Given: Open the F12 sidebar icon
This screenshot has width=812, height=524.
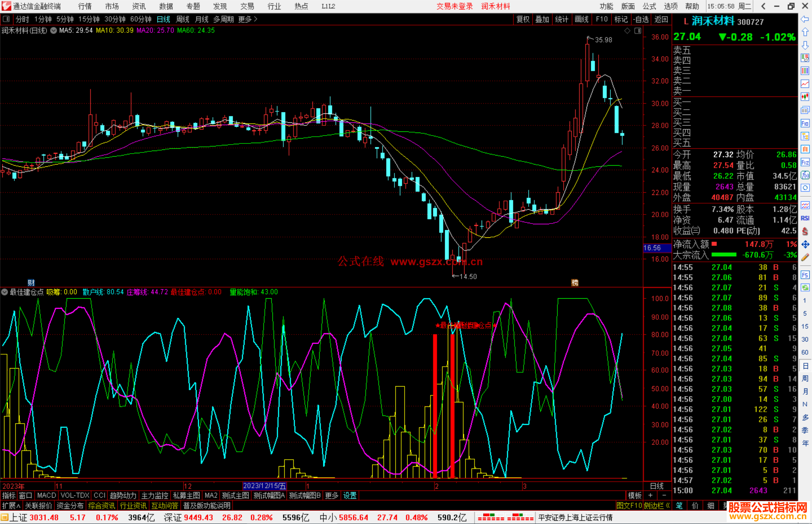Looking at the screenshot, I should [805, 162].
